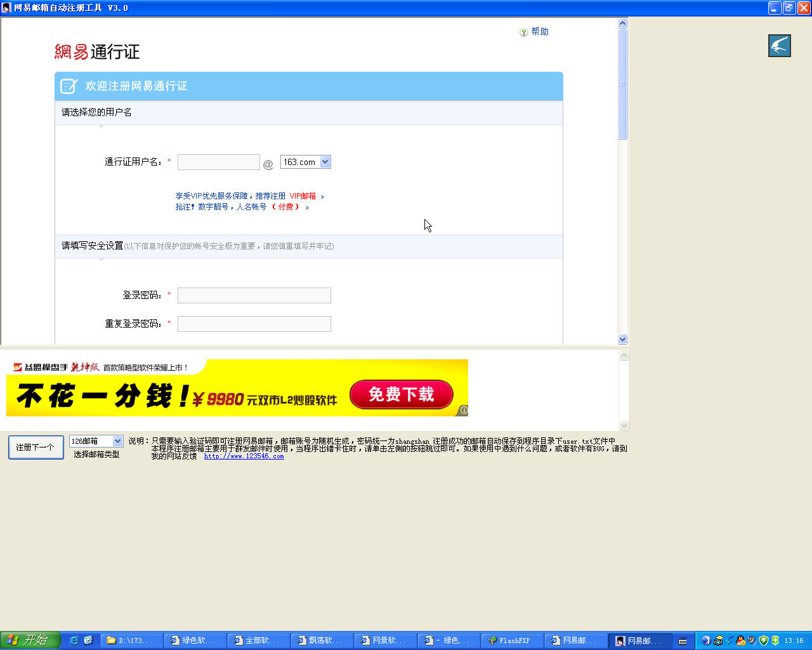
Task: Restore down the 网易邮箱自动注册工具 window
Action: pos(789,8)
